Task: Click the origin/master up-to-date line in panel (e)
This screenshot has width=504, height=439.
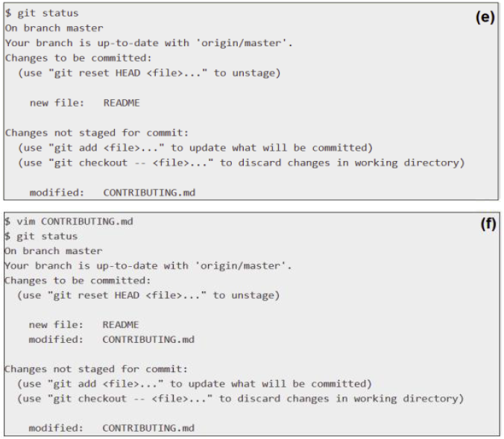Action: (x=149, y=43)
